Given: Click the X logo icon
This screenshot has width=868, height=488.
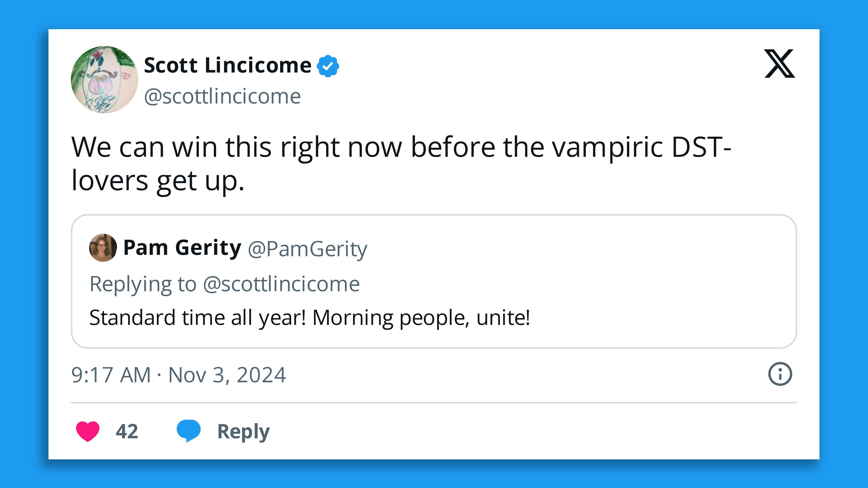Looking at the screenshot, I should point(780,63).
